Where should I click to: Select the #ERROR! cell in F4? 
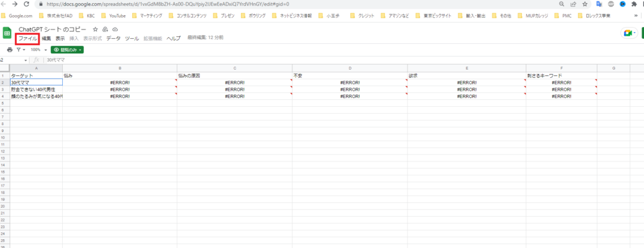562,96
